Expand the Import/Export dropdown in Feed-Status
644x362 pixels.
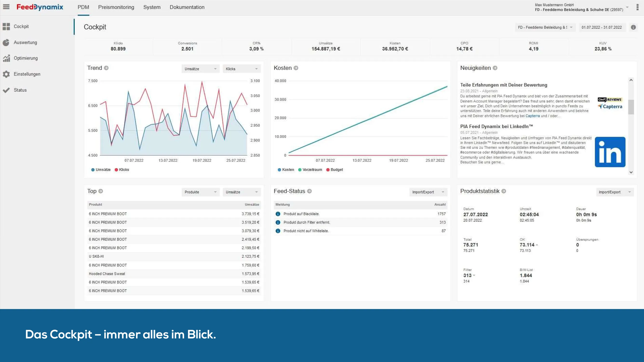tap(428, 192)
